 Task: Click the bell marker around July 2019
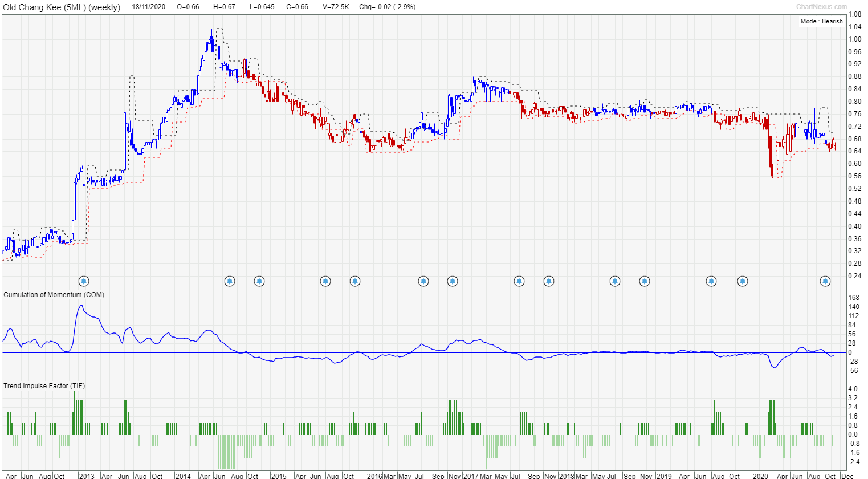[711, 281]
